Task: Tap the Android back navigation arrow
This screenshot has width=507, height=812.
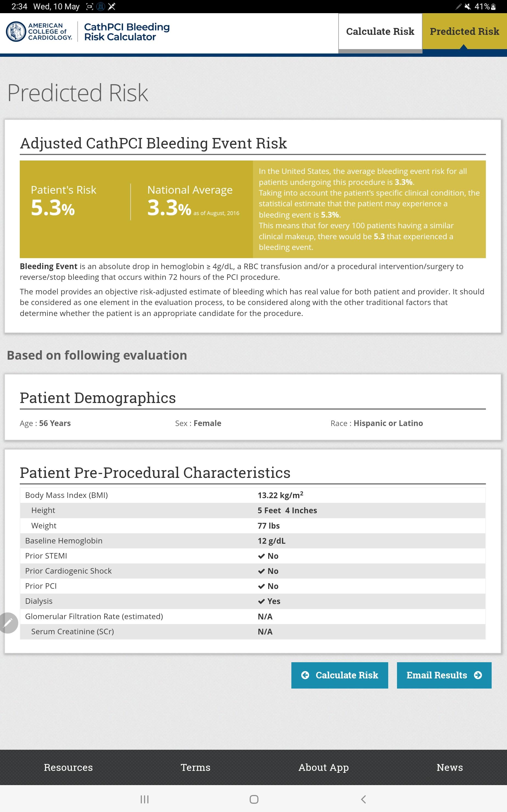Action: click(363, 799)
